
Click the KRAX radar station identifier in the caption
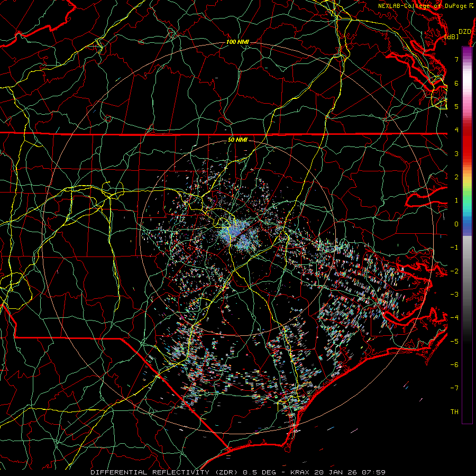point(300,472)
